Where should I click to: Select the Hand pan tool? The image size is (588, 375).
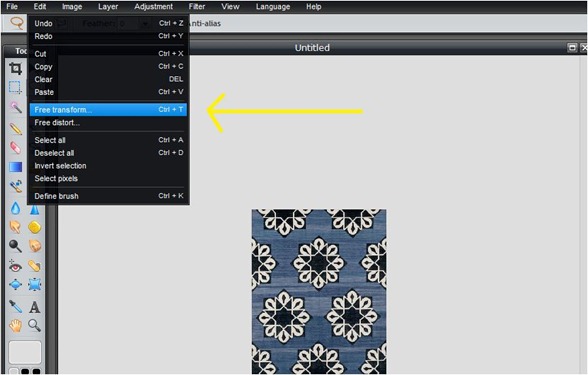click(15, 326)
